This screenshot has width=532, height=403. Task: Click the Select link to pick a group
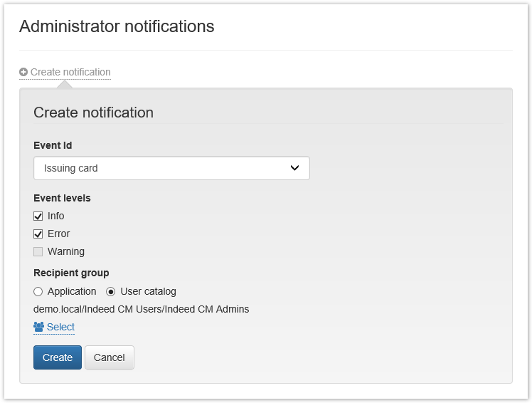[x=60, y=327]
